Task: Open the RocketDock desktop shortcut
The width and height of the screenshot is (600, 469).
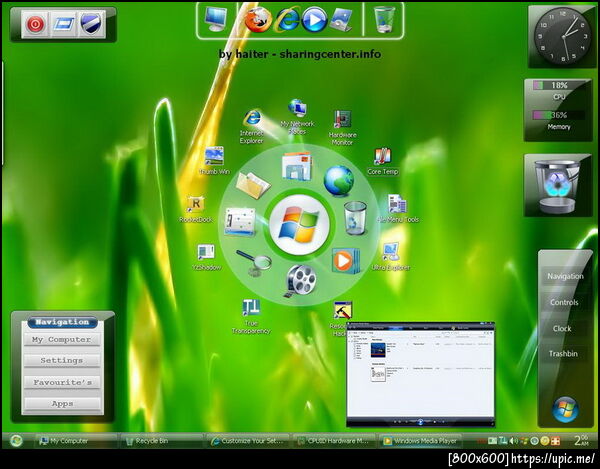Action: tap(196, 209)
